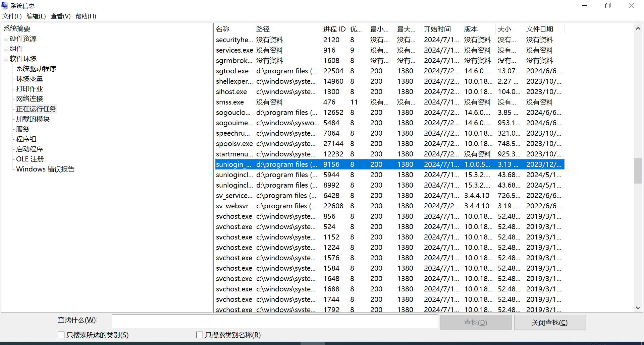The width and height of the screenshot is (644, 345).
Task: Click the 查找(D) button
Action: pyautogui.click(x=476, y=322)
